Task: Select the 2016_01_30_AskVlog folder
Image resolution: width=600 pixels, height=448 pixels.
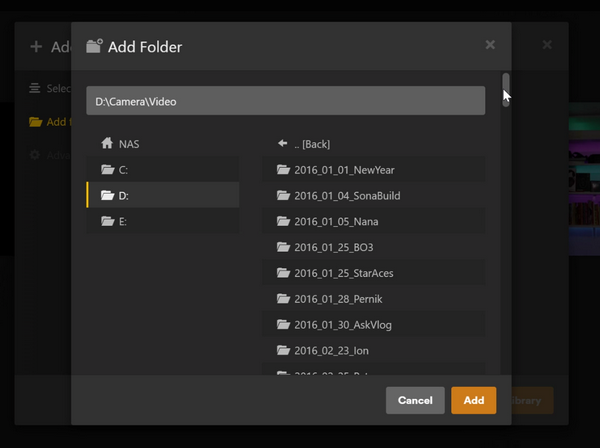Action: click(345, 326)
